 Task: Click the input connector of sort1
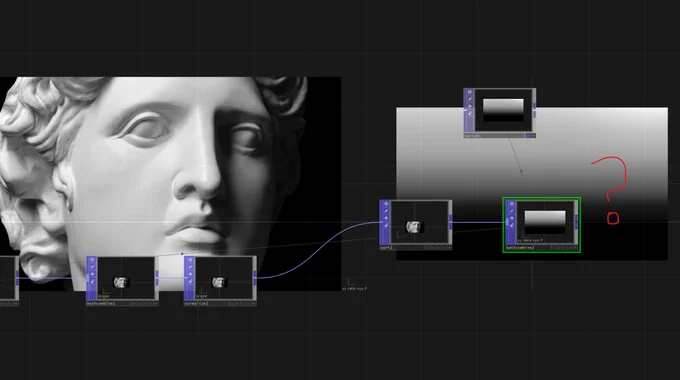(x=381, y=222)
